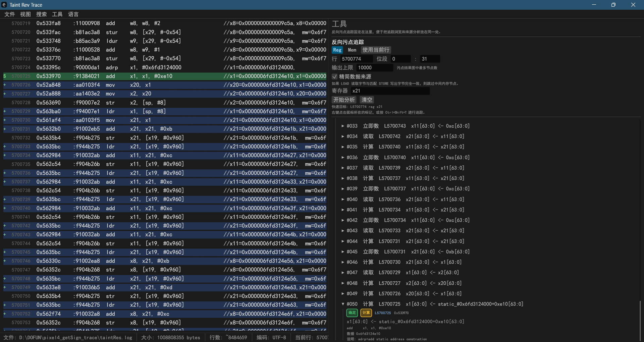Click the plus marker on line 5700727

[5, 94]
